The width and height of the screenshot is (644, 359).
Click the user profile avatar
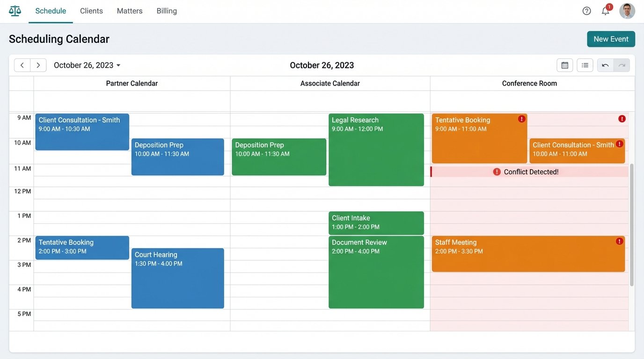627,10
